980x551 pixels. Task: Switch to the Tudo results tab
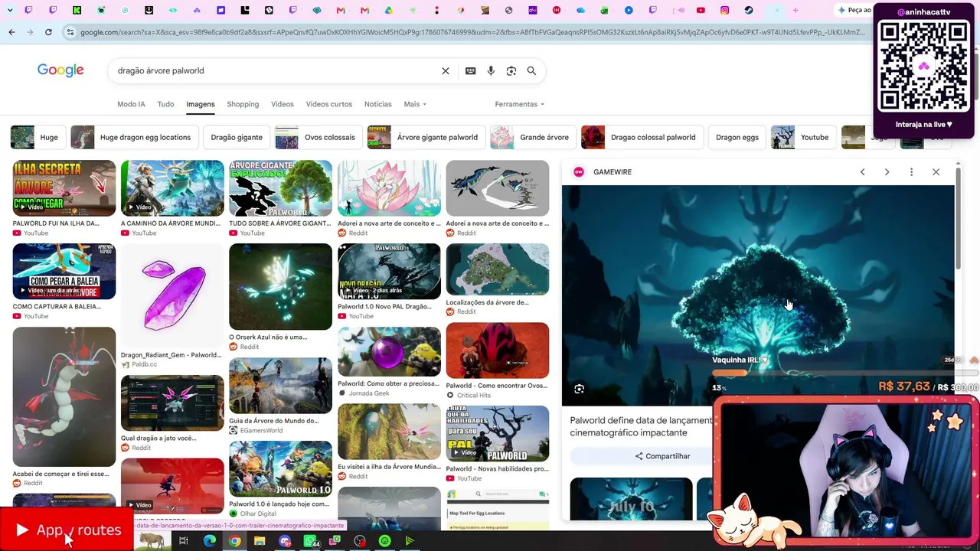165,104
